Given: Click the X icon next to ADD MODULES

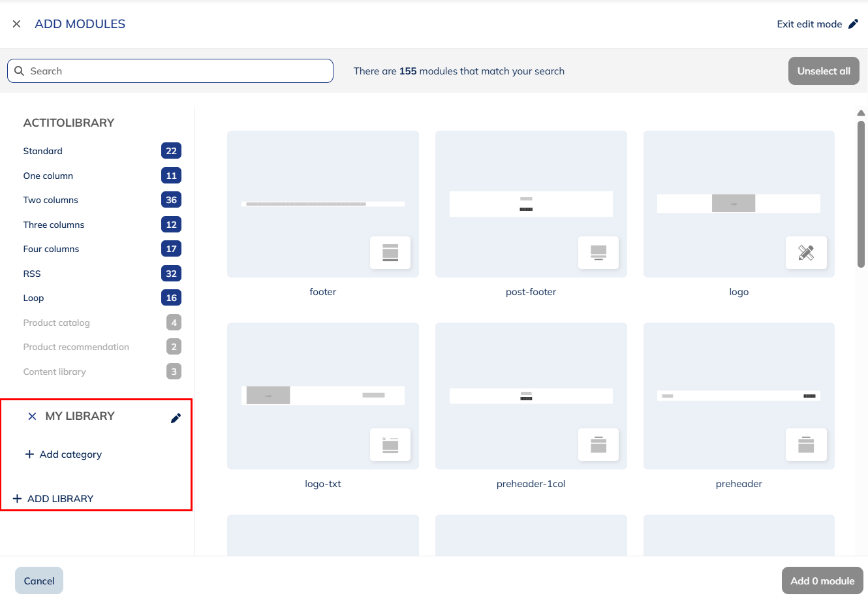Looking at the screenshot, I should click(17, 24).
